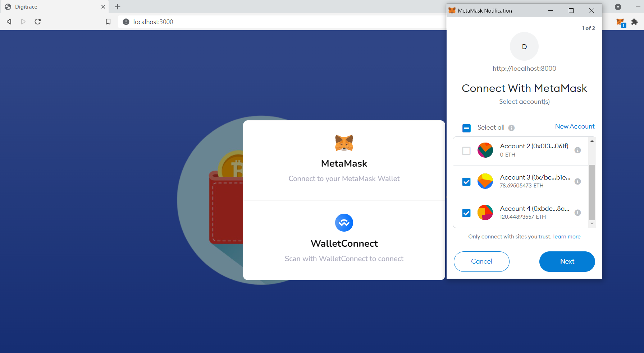
Task: Minimize the MetaMask Notification window
Action: click(x=551, y=11)
